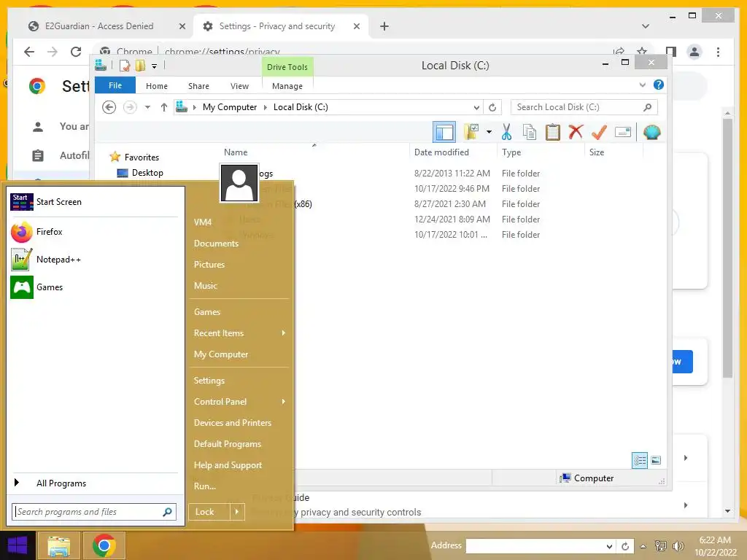Screen dimensions: 747x560
Task: Click the folder options icon with checkbox
Action: (471, 132)
